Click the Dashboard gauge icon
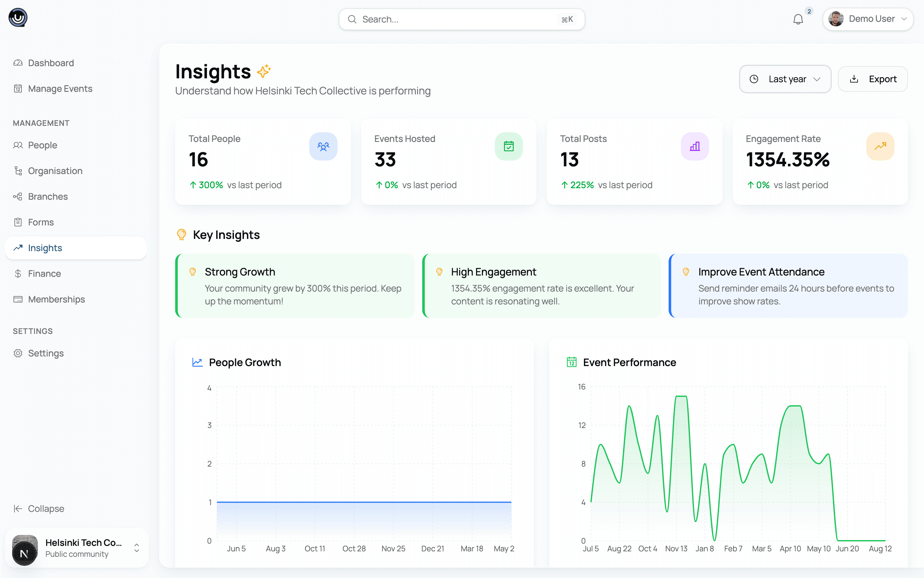This screenshot has height=578, width=924. tap(18, 63)
